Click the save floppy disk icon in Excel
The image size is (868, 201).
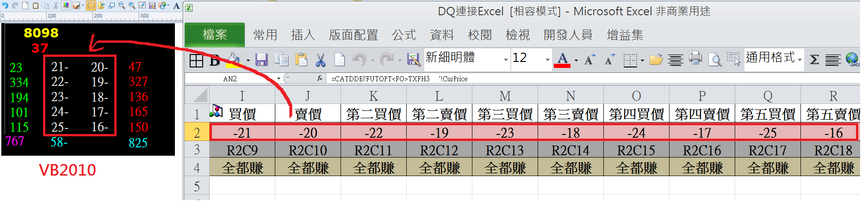[261, 60]
